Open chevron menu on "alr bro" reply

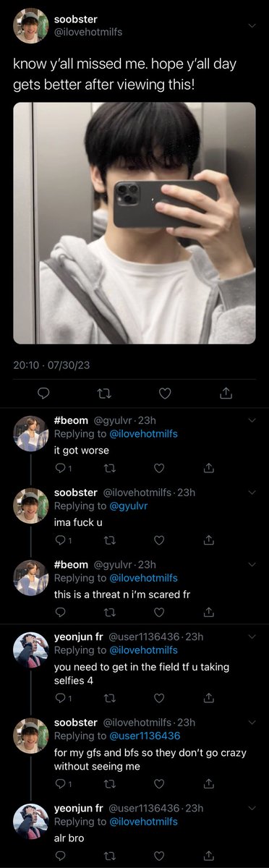click(x=252, y=807)
